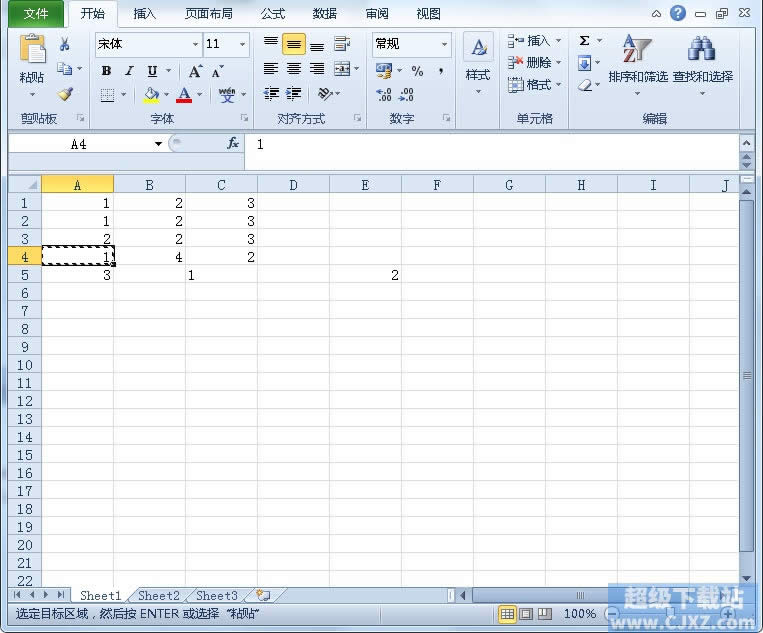The image size is (763, 633).
Task: Expand Format (格式) cells dropdown arrow
Action: 559,85
